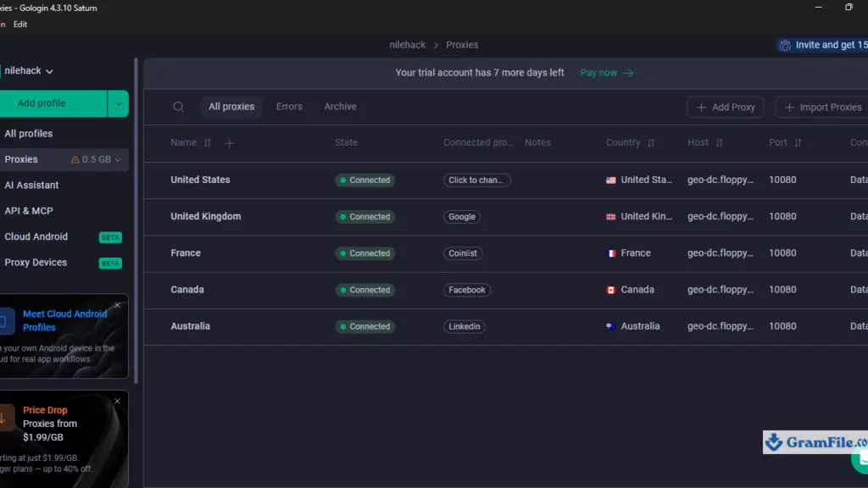Click the sidebar vertical scrollbar
This screenshot has width=868, height=488.
[x=136, y=221]
